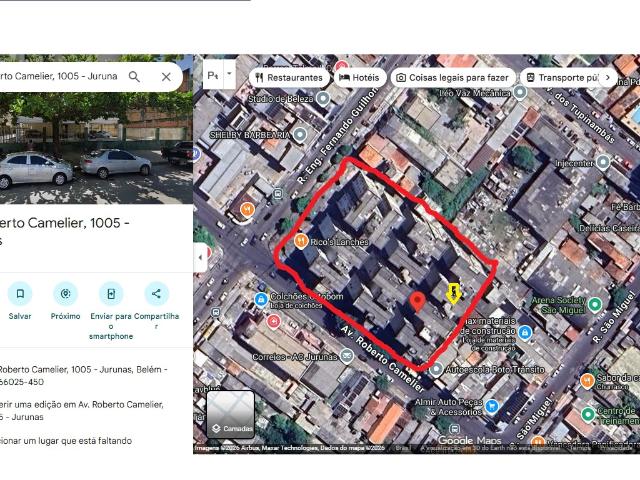Viewport: 640px width, 480px height.
Task: Click the Max materiais de construção marker
Action: pos(525,333)
